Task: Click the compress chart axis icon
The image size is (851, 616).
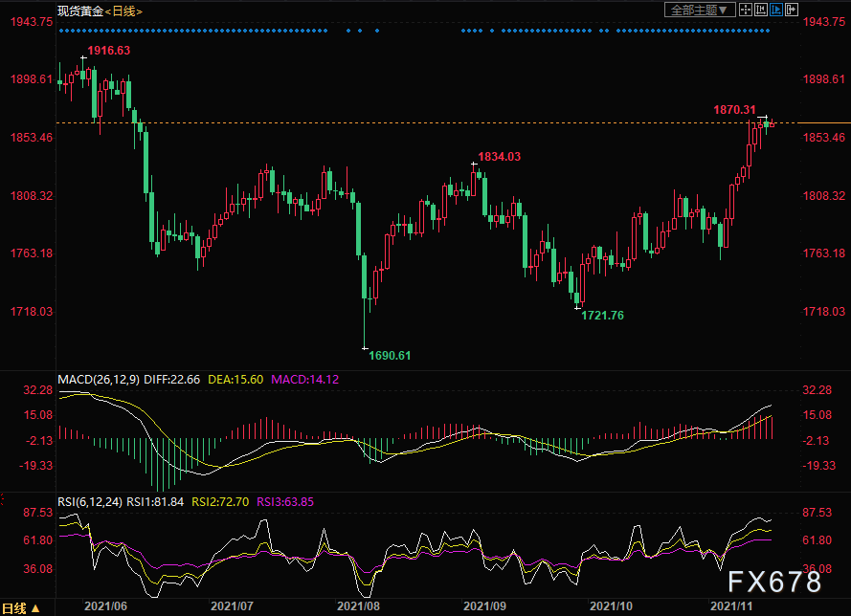Action: pos(761,10)
